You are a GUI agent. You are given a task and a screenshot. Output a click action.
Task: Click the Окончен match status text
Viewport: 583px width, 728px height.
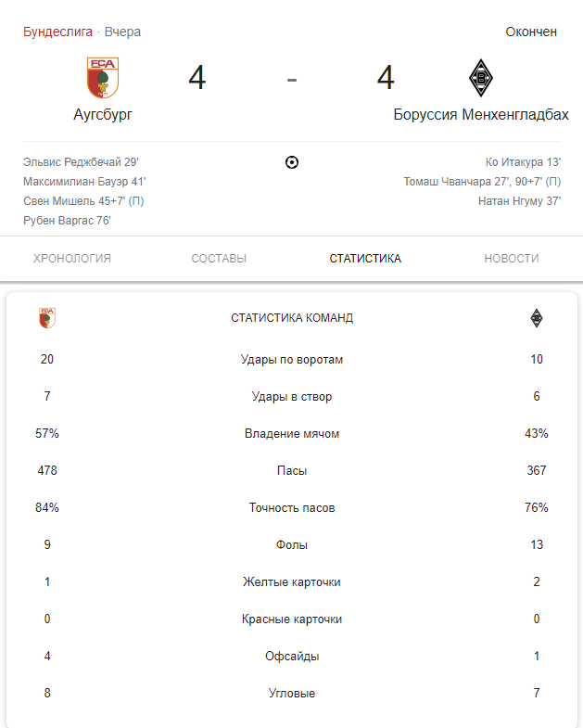coord(531,32)
